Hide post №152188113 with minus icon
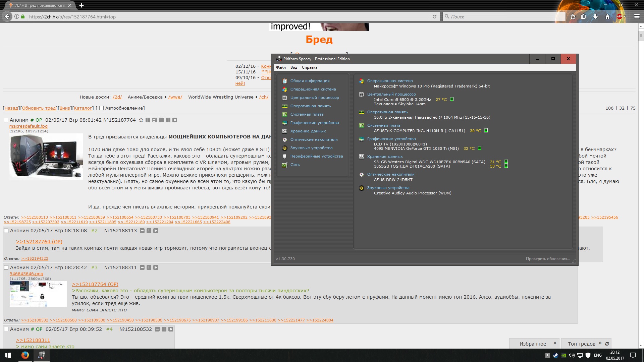Viewport: 644px width, 362px height. tap(142, 231)
